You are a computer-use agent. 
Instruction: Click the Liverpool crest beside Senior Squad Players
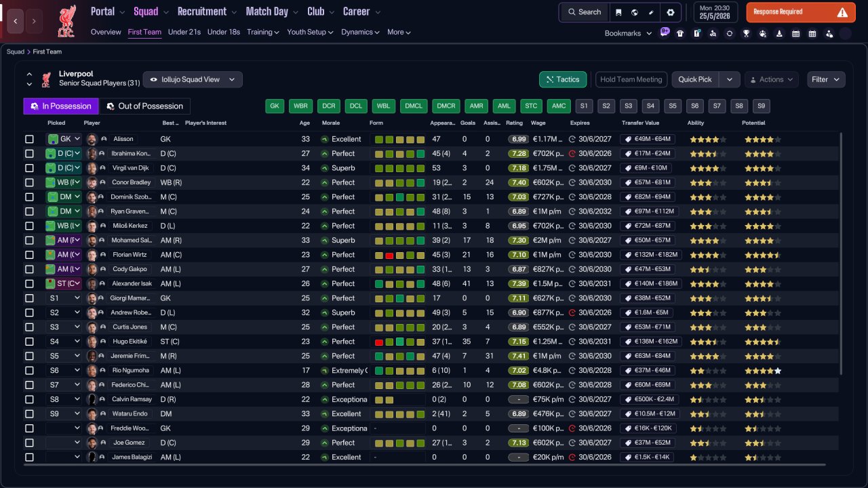click(46, 79)
